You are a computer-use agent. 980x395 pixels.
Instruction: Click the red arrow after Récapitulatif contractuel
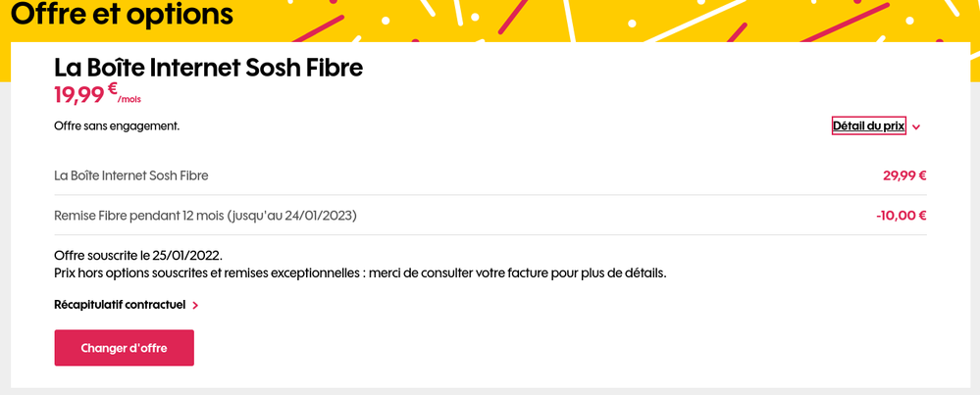point(196,306)
